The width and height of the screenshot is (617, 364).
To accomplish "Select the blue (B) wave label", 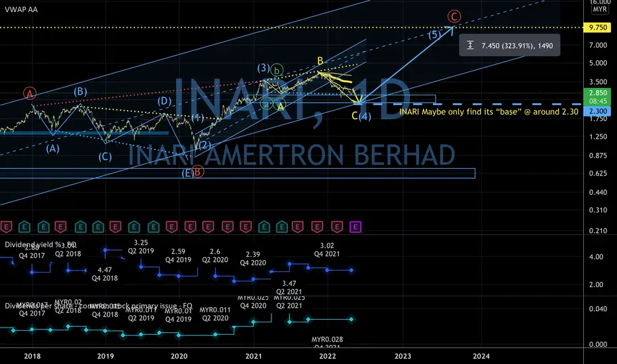I will (80, 92).
